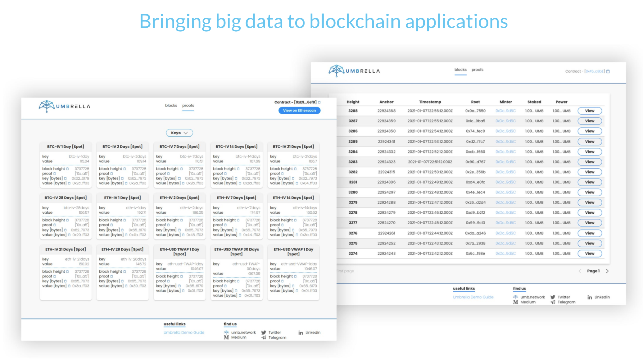643x364 pixels.
Task: Open LinkedIn icon in proofs window footer
Action: 301,333
